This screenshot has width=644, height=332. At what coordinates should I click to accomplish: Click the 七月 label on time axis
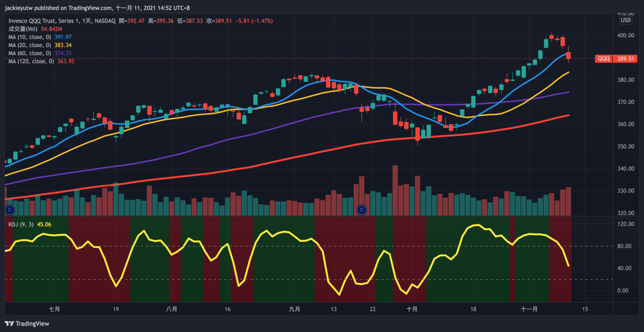[54, 309]
